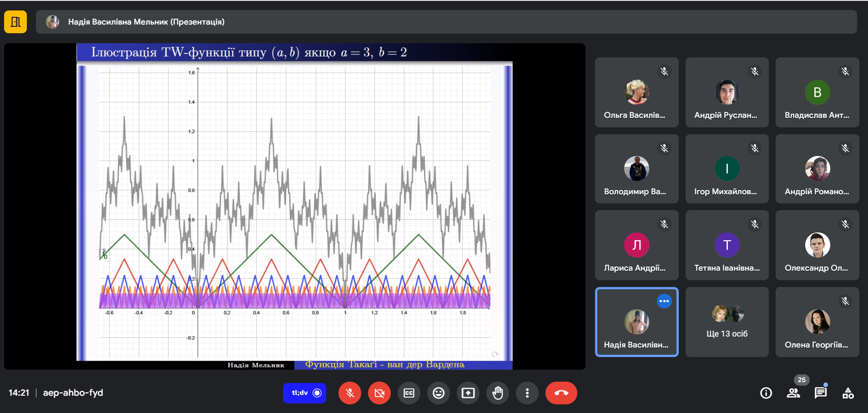Open meeting details info icon
Viewport: 868px width, 413px height.
(x=766, y=393)
